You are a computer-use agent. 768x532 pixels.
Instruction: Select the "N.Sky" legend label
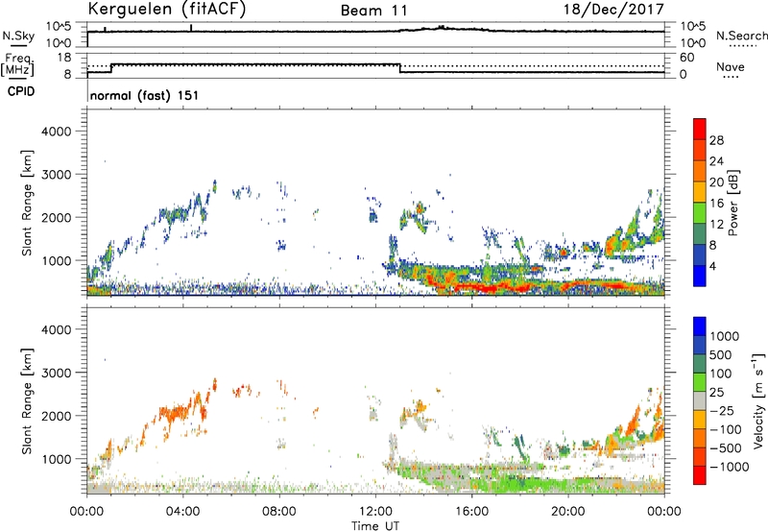click(x=18, y=36)
